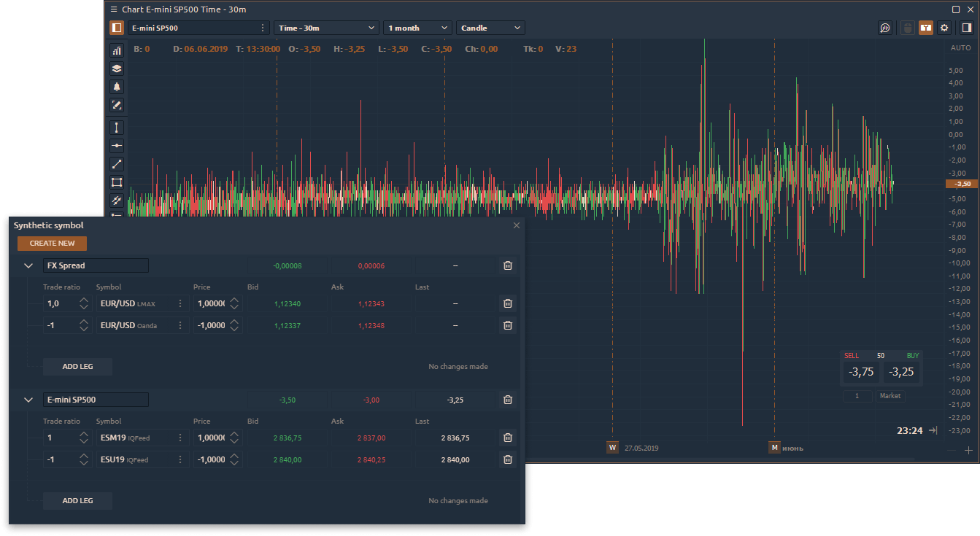Select the horizontal line drawing tool
Image resolution: width=980 pixels, height=536 pixels.
click(117, 146)
